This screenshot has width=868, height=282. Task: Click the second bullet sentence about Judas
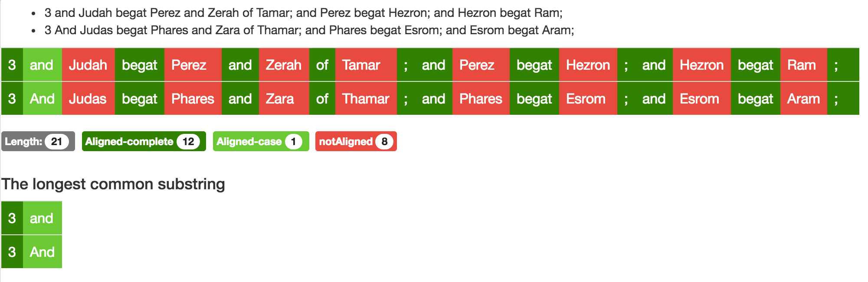pos(309,30)
